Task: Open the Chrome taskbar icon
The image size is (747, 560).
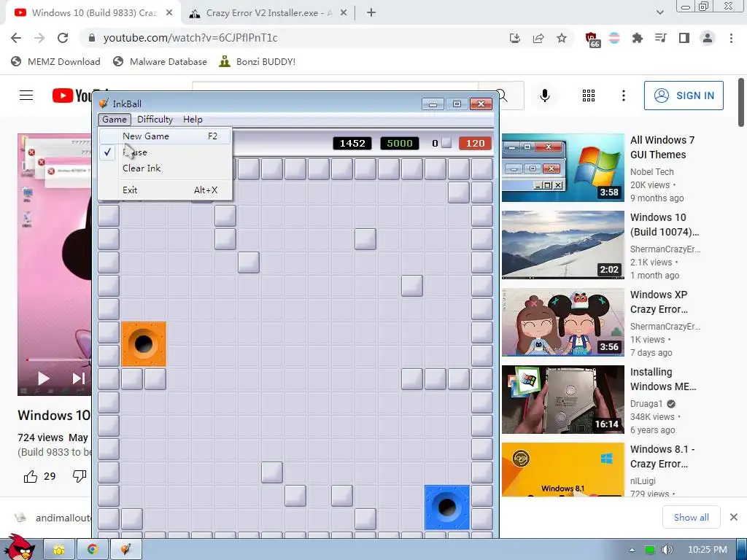Action: (x=93, y=550)
